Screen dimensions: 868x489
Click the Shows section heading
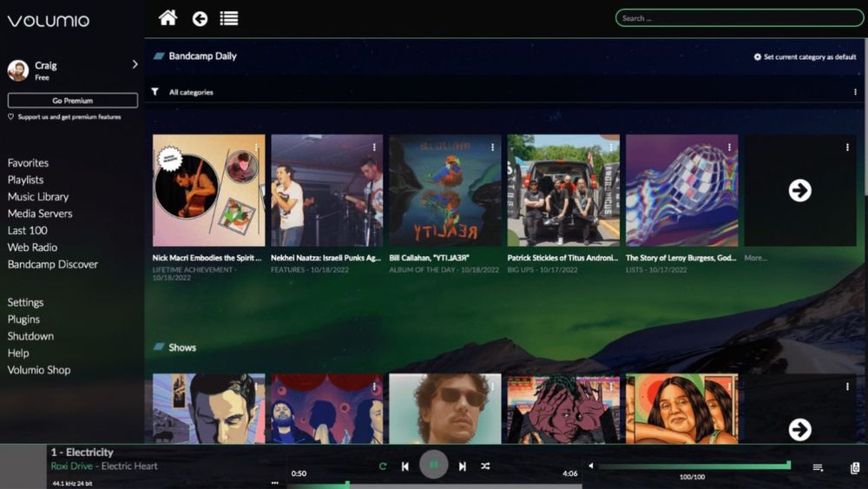[x=182, y=347]
